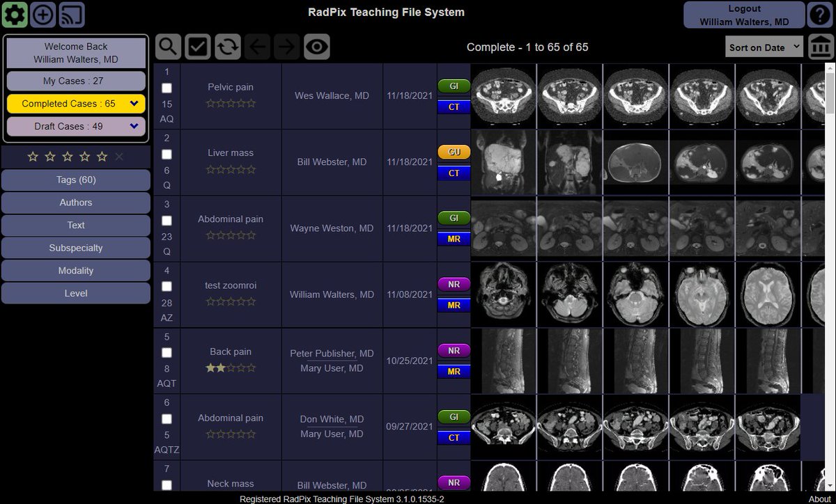Check the box for case 2 Liver mass
Screen dimensions: 836x504
167,154
